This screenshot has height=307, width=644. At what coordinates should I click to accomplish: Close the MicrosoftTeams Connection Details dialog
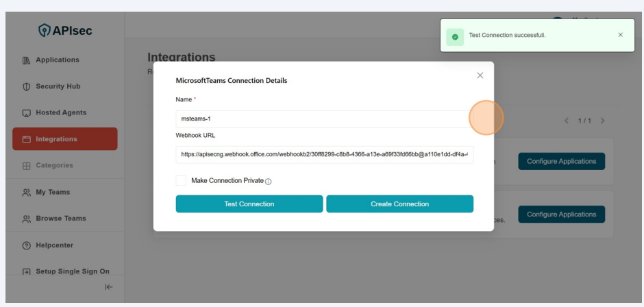480,75
